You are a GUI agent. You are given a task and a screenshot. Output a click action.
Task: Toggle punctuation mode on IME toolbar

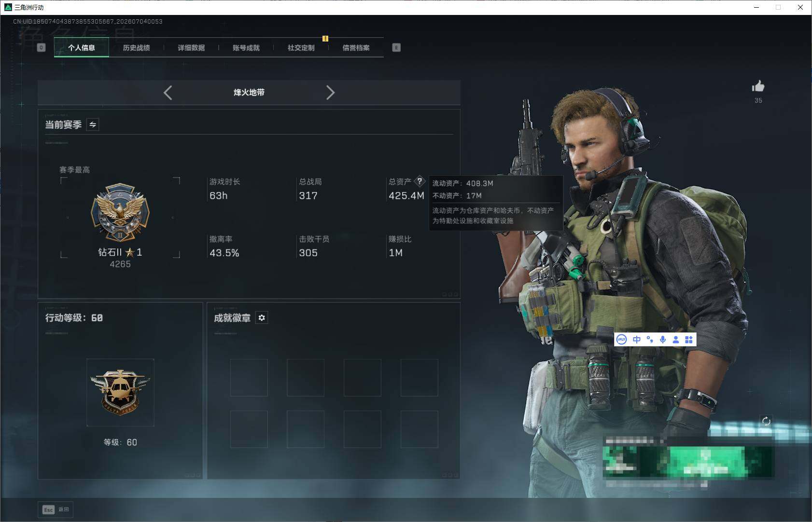[x=650, y=340]
